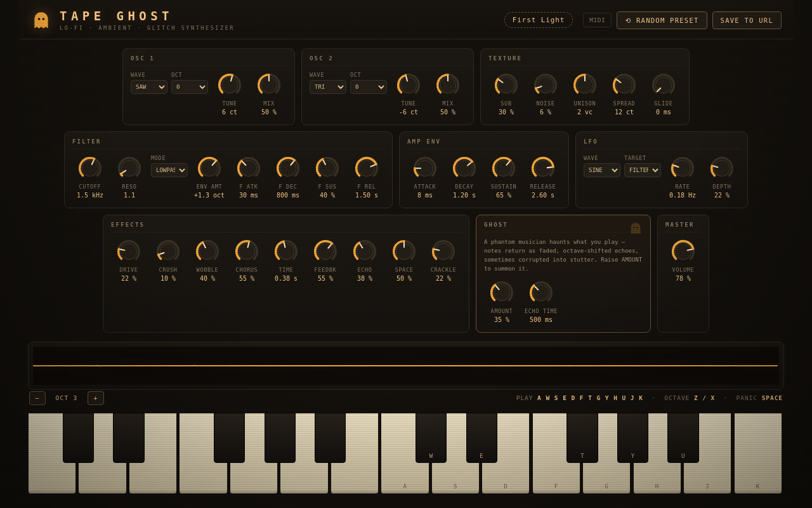Open the OSC 2 wave dropdown
The width and height of the screenshot is (812, 508).
tap(328, 87)
